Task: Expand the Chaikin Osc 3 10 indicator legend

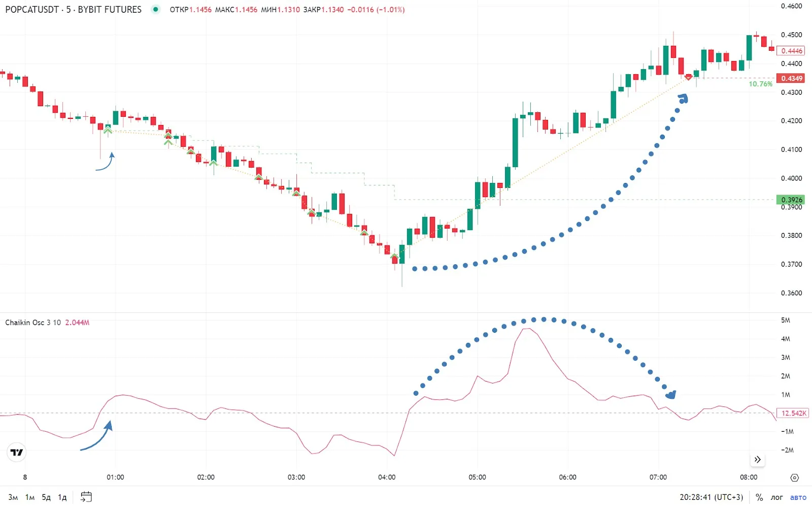Action: 33,323
